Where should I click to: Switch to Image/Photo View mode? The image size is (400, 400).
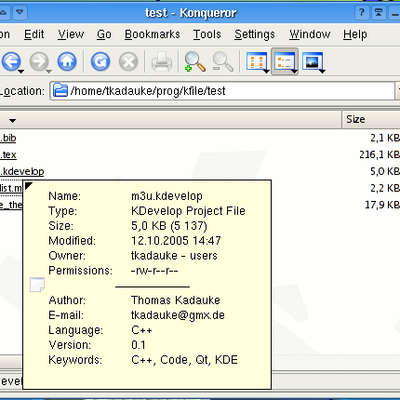coord(312,61)
